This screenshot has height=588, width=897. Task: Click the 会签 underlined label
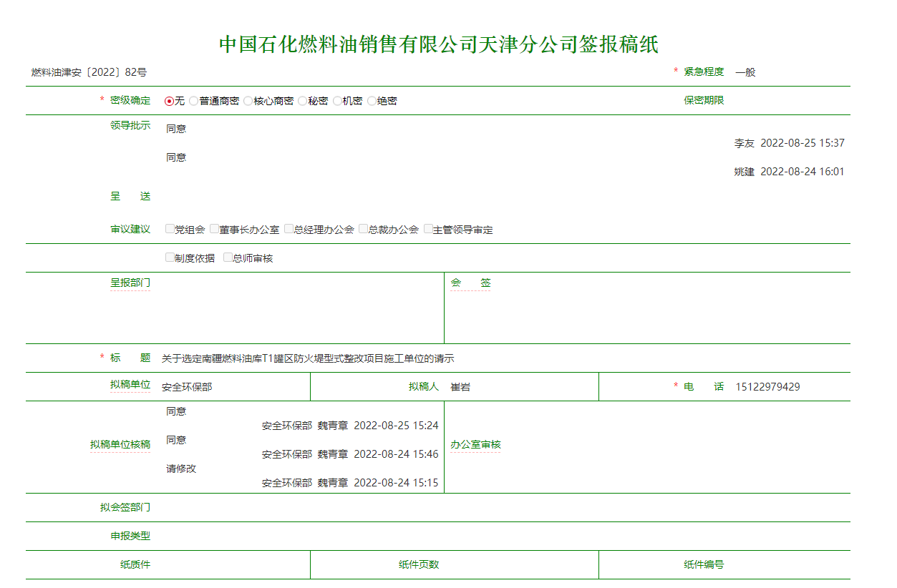point(470,283)
